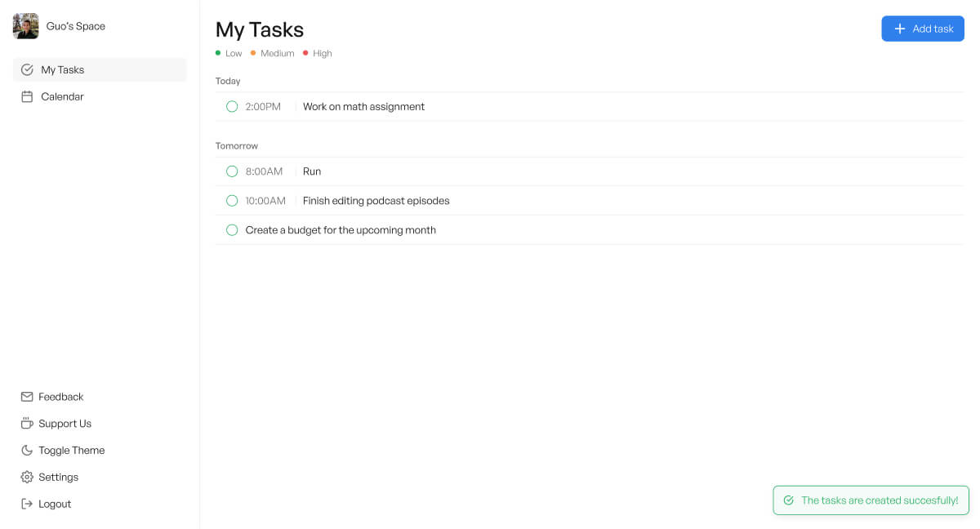Click the Low priority legend label
980x529 pixels.
point(234,53)
